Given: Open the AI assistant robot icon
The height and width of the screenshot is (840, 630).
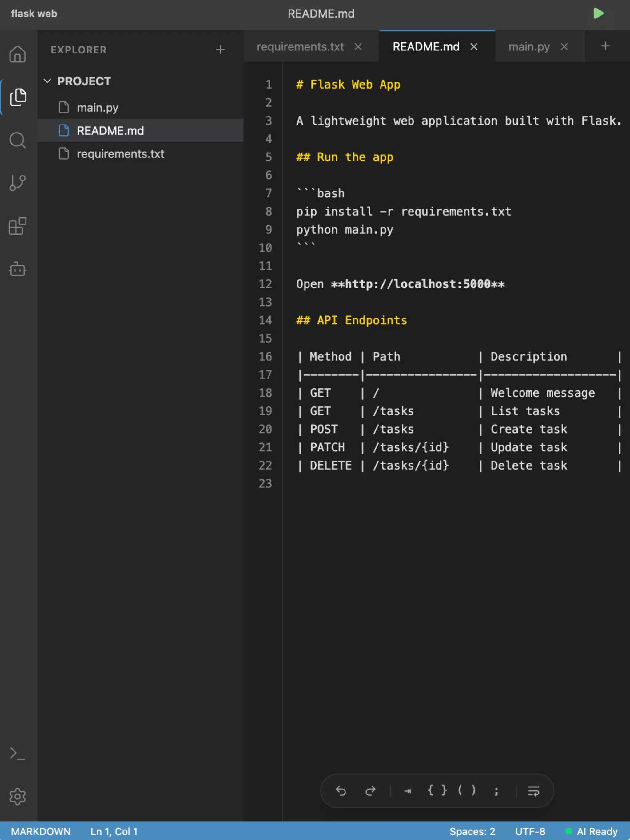Looking at the screenshot, I should click(18, 269).
